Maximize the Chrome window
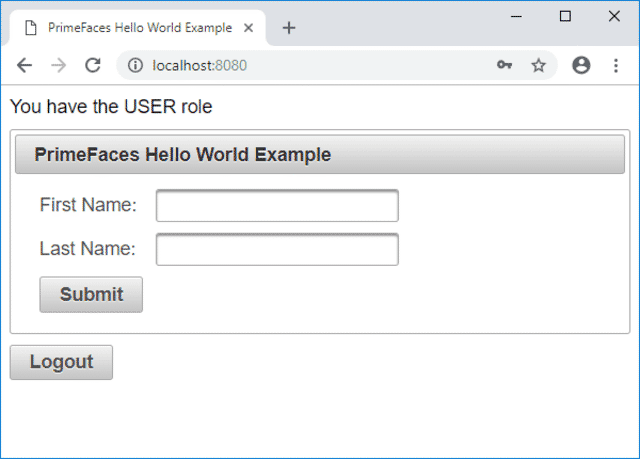This screenshot has width=640, height=459. pyautogui.click(x=565, y=16)
